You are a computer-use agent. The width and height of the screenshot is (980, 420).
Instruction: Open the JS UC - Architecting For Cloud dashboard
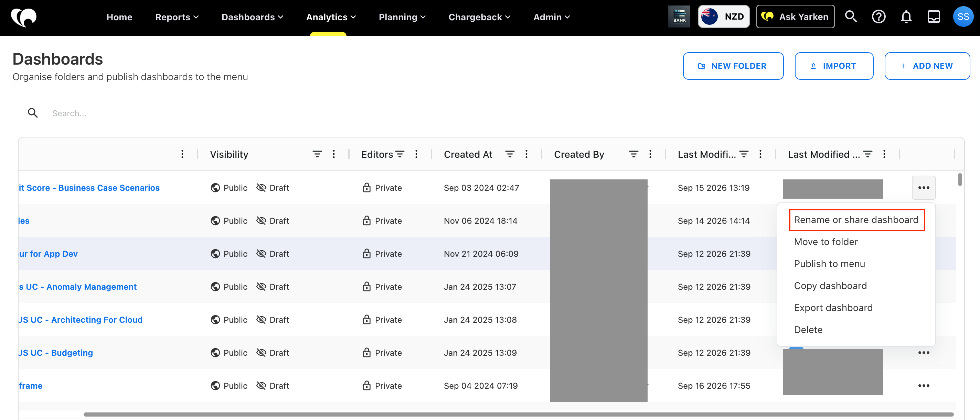pos(81,320)
